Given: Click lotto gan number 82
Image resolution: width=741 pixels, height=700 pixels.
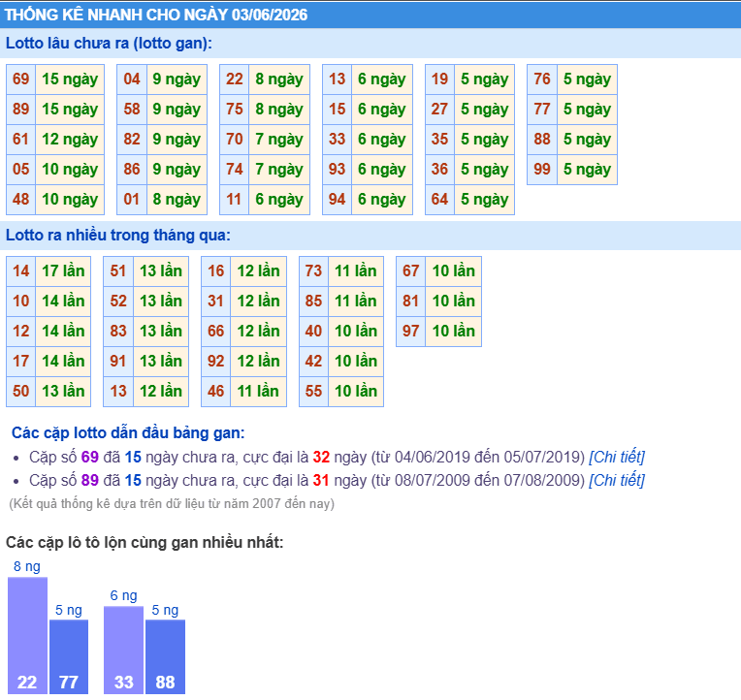Looking at the screenshot, I should tap(132, 140).
